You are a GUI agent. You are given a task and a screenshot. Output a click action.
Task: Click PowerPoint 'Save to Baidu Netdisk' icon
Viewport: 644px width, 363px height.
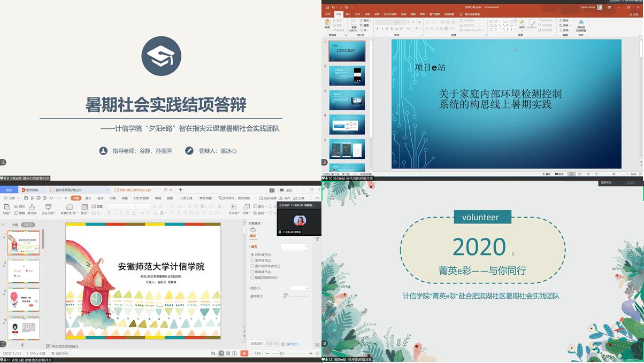[581, 22]
